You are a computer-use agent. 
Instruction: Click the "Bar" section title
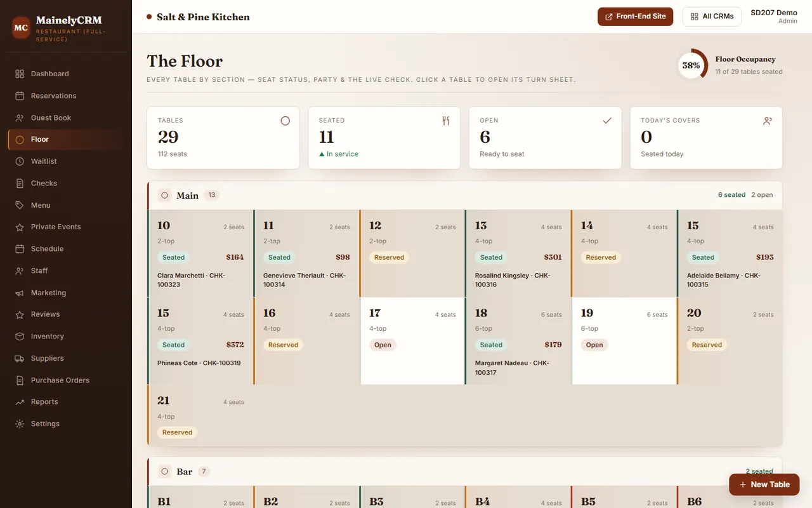(185, 472)
